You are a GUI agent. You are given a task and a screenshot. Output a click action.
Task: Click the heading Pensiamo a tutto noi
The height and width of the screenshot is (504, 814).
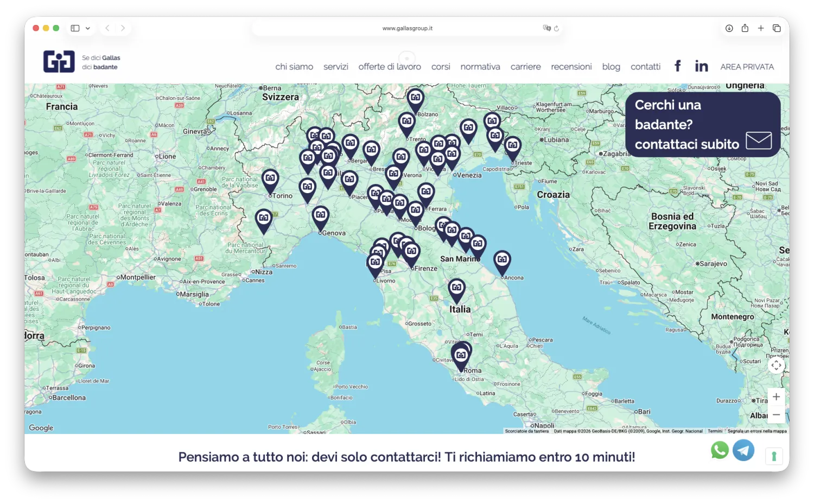(407, 457)
